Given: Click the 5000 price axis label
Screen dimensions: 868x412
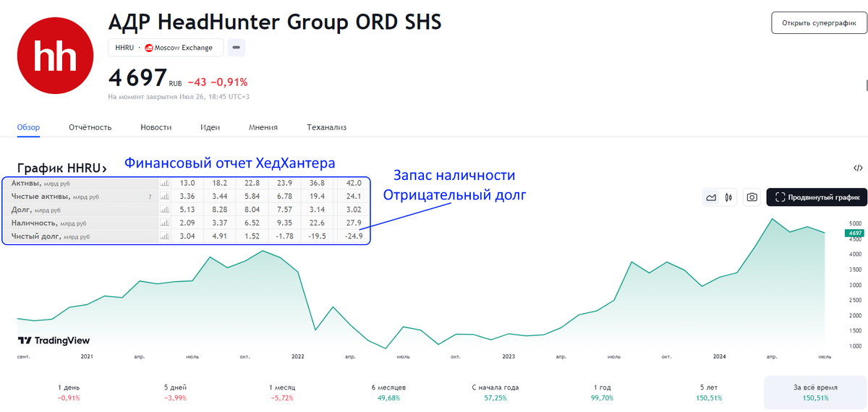Looking at the screenshot, I should (856, 223).
